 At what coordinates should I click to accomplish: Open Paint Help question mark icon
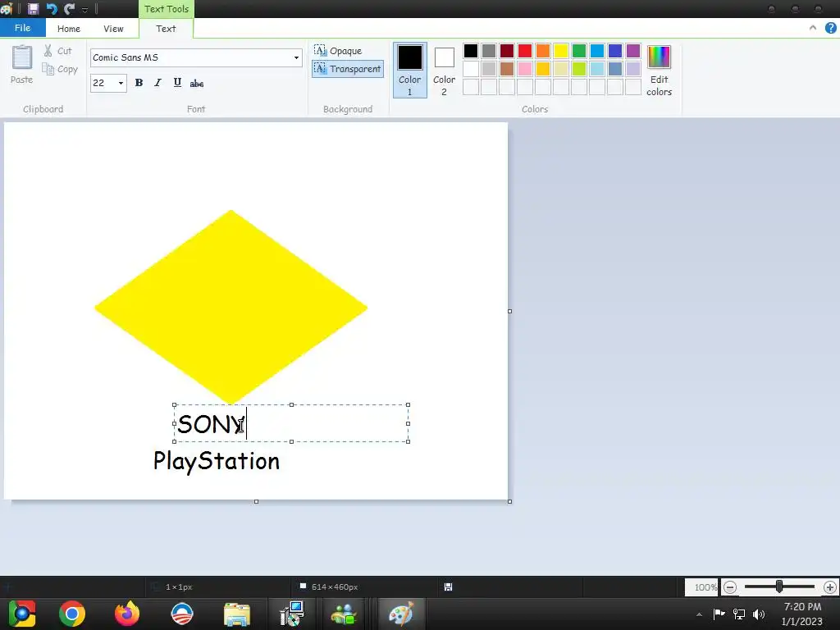point(831,28)
